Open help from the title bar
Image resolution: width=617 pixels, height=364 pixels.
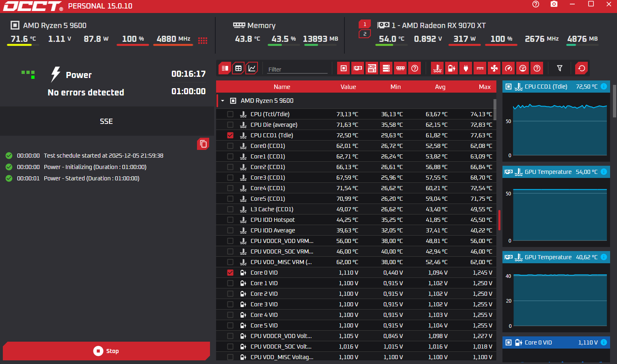(536, 4)
